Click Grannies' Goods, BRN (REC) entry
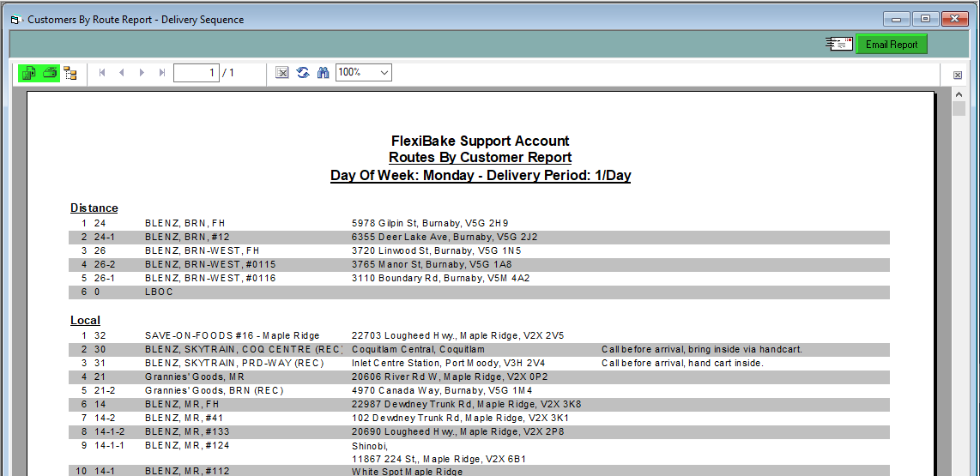 215,390
